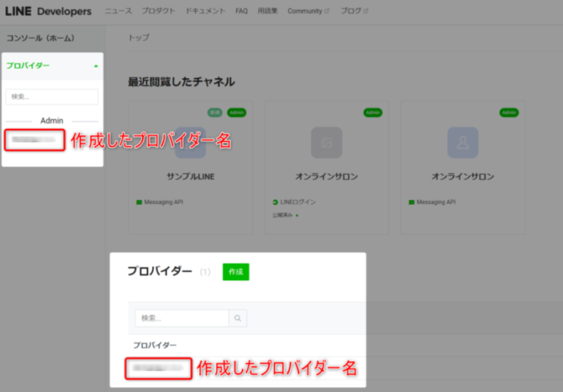This screenshot has width=563, height=392.
Task: Click the 公開済み status text
Action: coord(283,215)
